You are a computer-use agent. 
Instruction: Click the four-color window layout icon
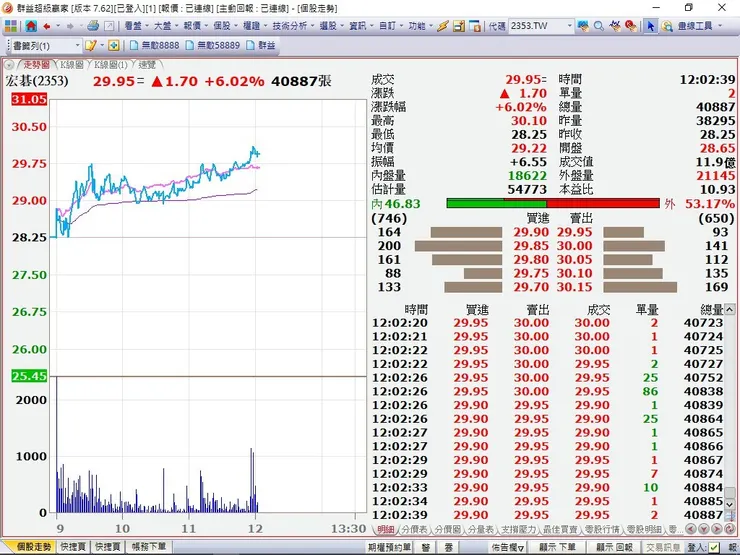pyautogui.click(x=10, y=26)
